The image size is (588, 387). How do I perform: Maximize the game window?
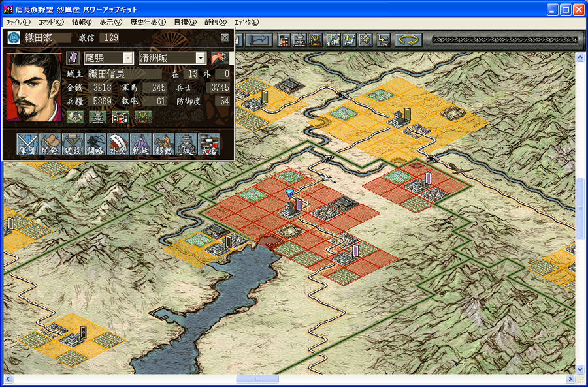click(566, 9)
